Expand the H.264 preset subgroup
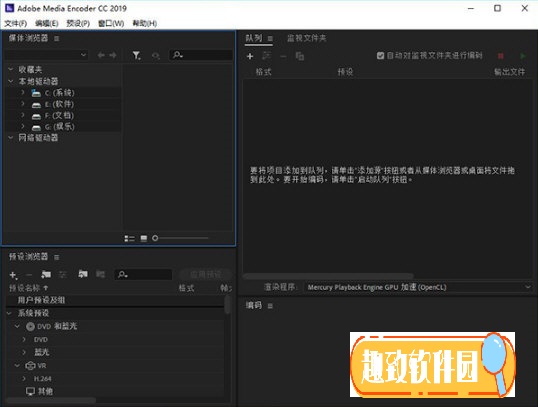Viewport: 538px width, 407px height. 24,379
